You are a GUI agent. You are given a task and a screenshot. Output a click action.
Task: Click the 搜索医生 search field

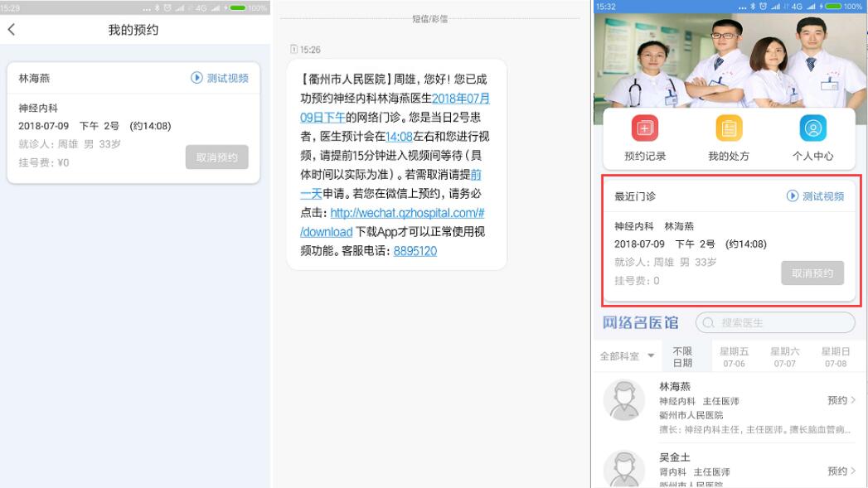click(775, 322)
